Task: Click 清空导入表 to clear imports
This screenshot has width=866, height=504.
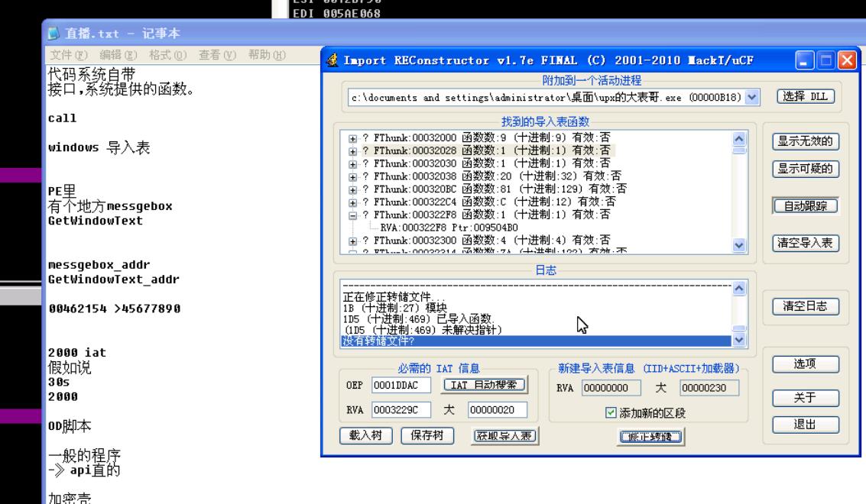Action: pyautogui.click(x=806, y=243)
